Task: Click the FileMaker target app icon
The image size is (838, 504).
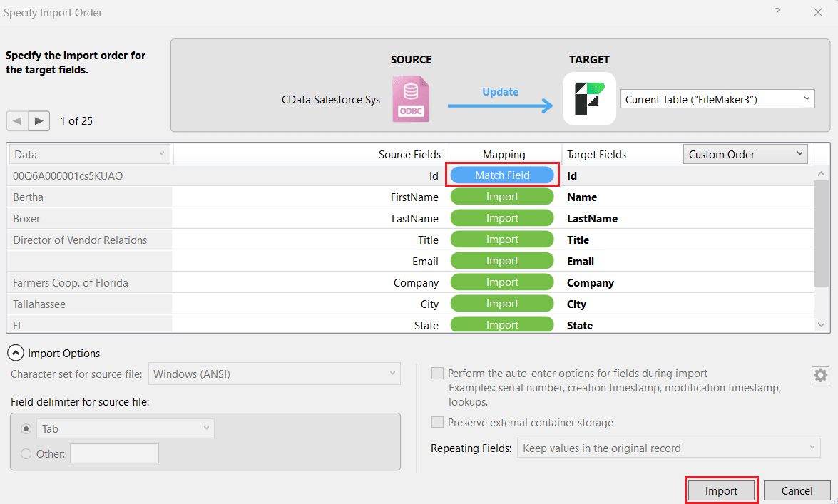Action: coord(589,99)
